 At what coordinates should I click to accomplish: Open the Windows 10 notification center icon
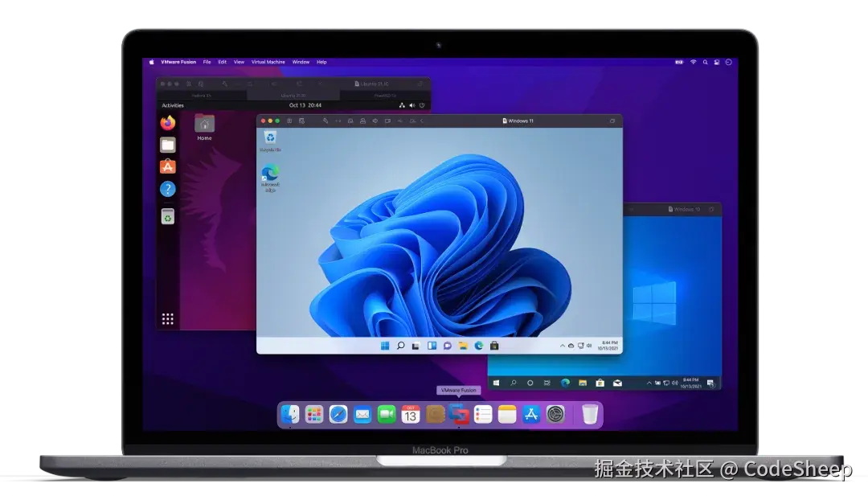pos(710,383)
